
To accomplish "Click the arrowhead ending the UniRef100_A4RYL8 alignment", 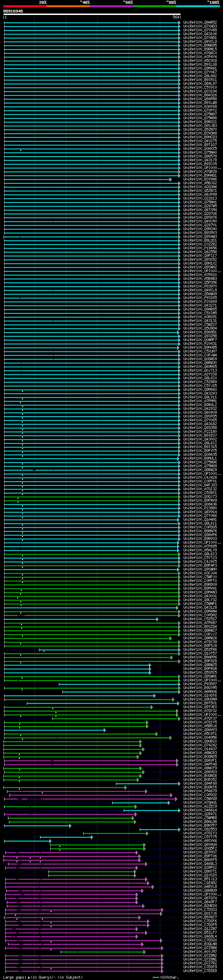I will coord(153,887).
